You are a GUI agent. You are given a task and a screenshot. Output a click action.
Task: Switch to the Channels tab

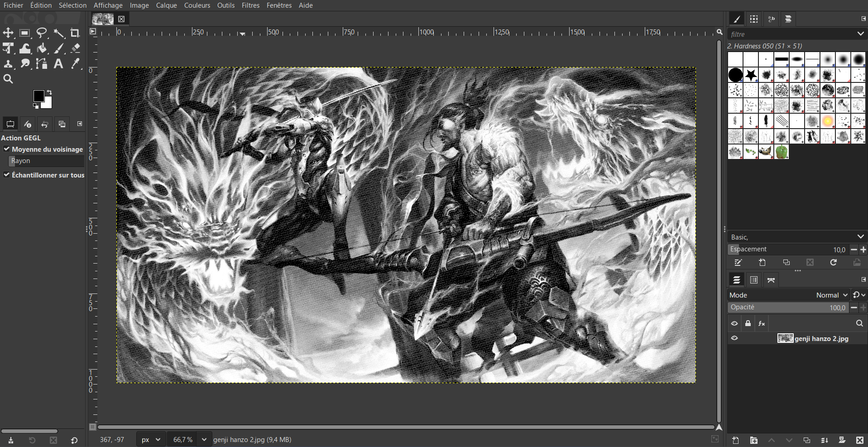[x=754, y=280]
